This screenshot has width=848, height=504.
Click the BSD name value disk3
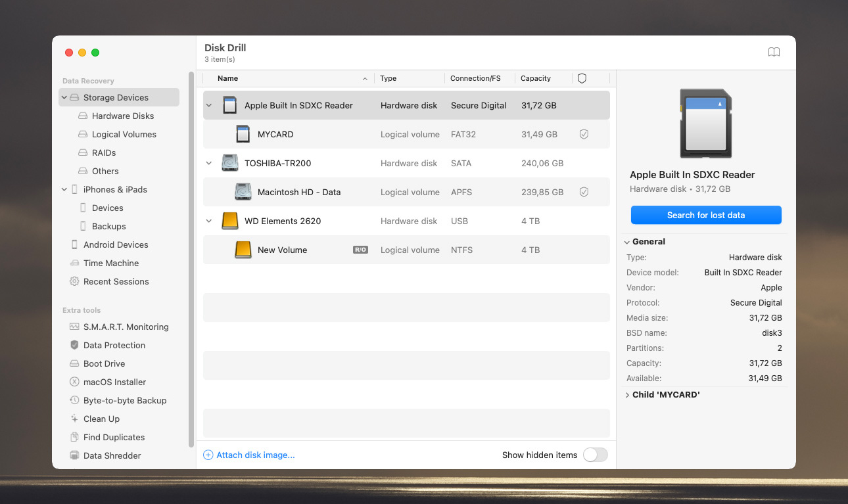[771, 333]
